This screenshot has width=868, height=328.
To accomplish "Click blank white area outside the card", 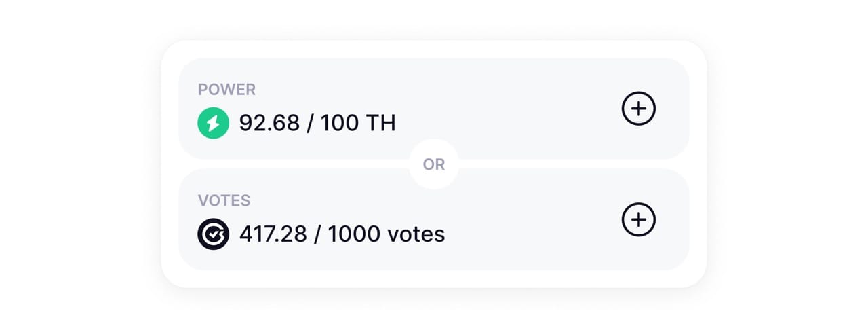I will coord(81,163).
